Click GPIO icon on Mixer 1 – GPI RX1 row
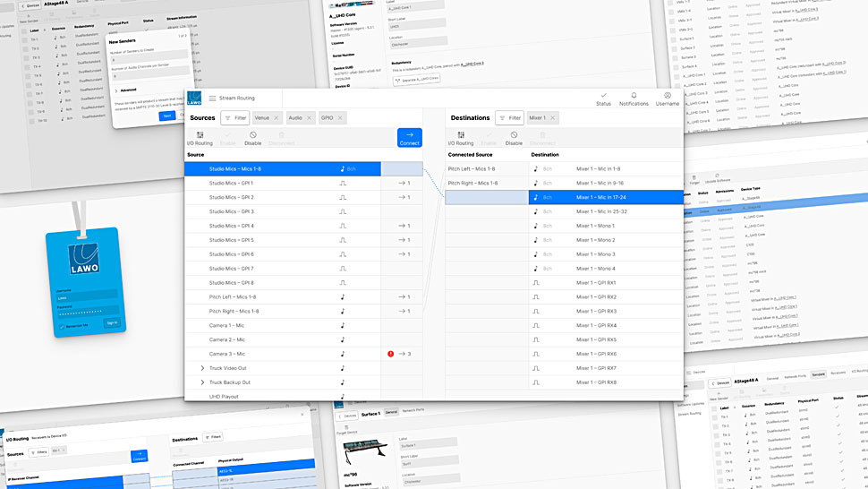This screenshot has height=489, width=868. (x=536, y=283)
